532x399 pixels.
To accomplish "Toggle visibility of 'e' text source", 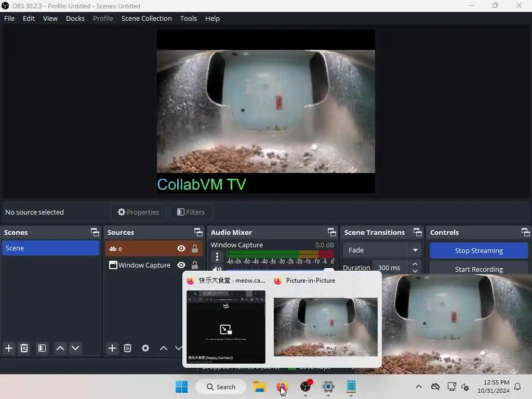I will pos(181,248).
